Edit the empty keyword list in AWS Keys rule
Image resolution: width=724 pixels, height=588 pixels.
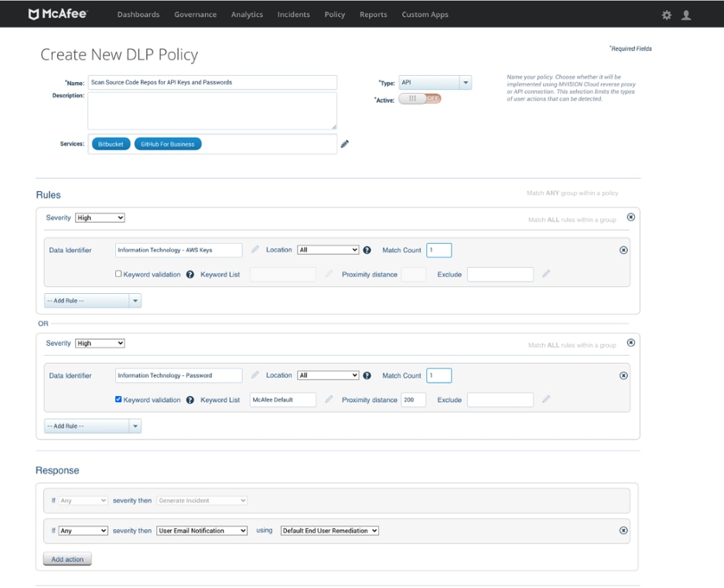[329, 274]
